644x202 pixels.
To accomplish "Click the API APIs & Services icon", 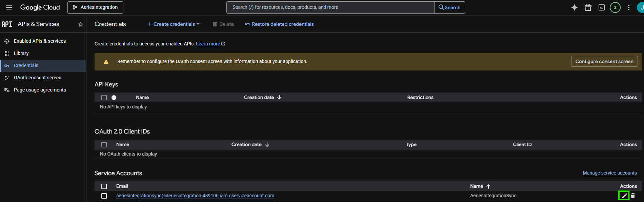I will point(7,24).
